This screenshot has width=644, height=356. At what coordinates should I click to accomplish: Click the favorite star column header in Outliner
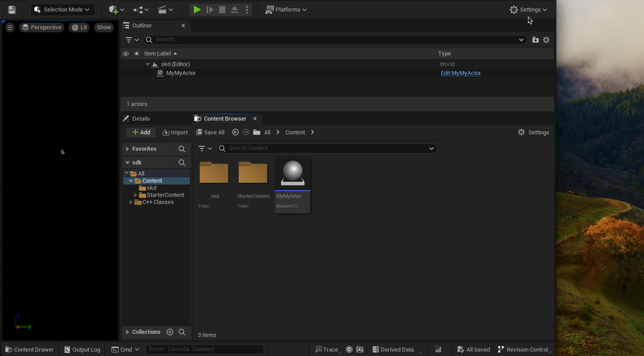tap(137, 53)
